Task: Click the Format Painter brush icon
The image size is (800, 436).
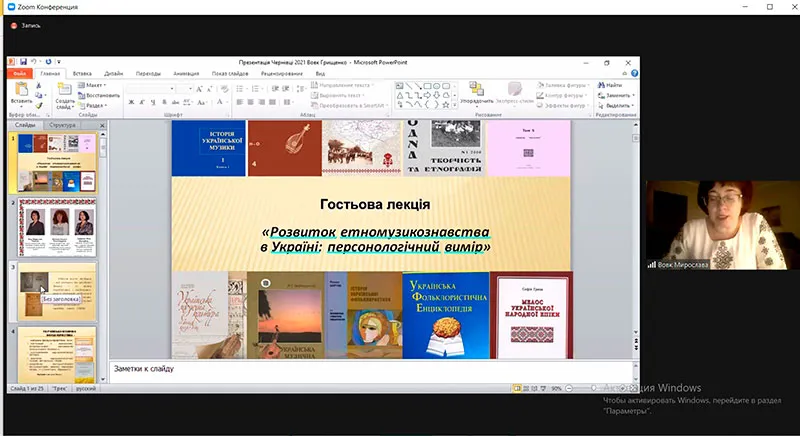Action: pos(40,104)
